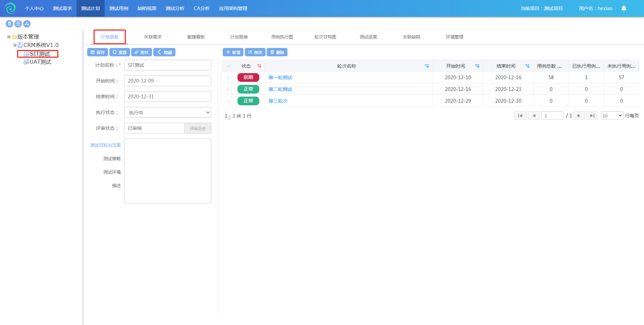644x325 pixels.
Task: Switch to the 计划信息 tab
Action: pos(110,37)
